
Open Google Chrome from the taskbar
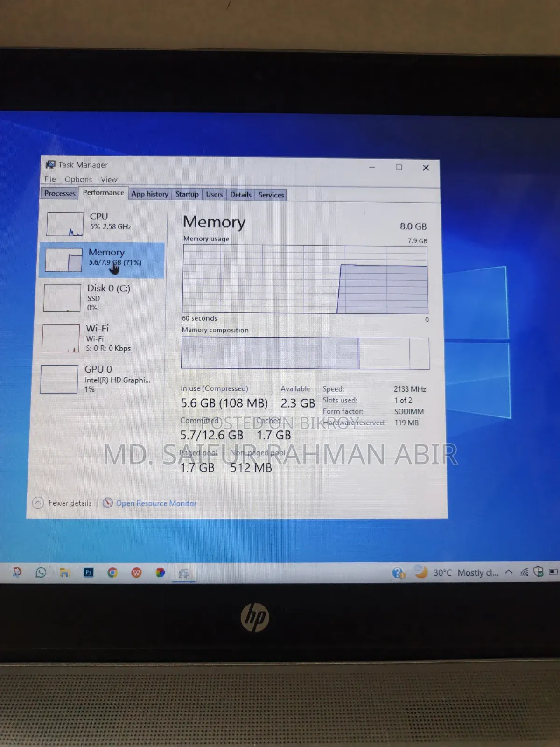click(x=112, y=572)
